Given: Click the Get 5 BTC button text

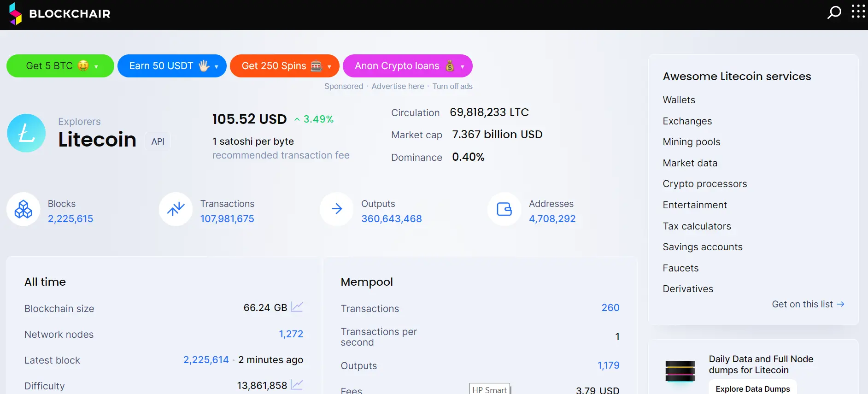Looking at the screenshot, I should point(49,66).
